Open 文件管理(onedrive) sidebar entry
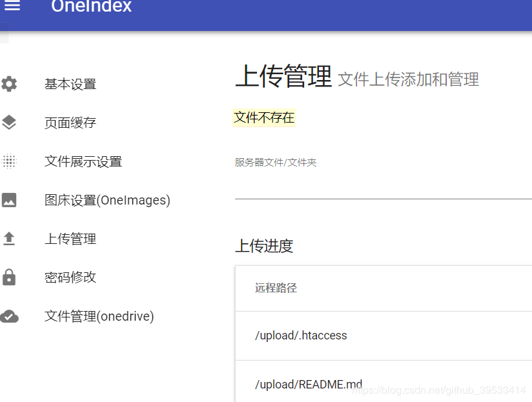Viewport: 532px width, 402px height. click(x=99, y=316)
